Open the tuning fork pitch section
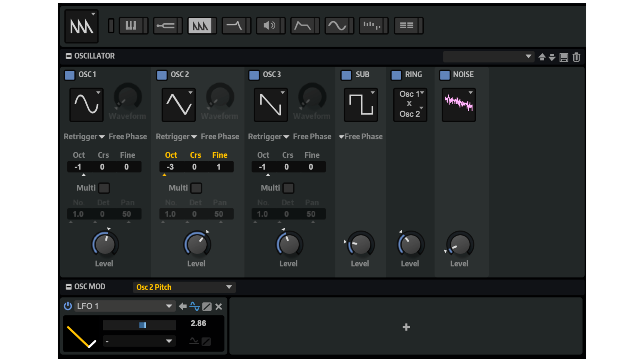Viewport: 644px width, 362px height. click(167, 25)
